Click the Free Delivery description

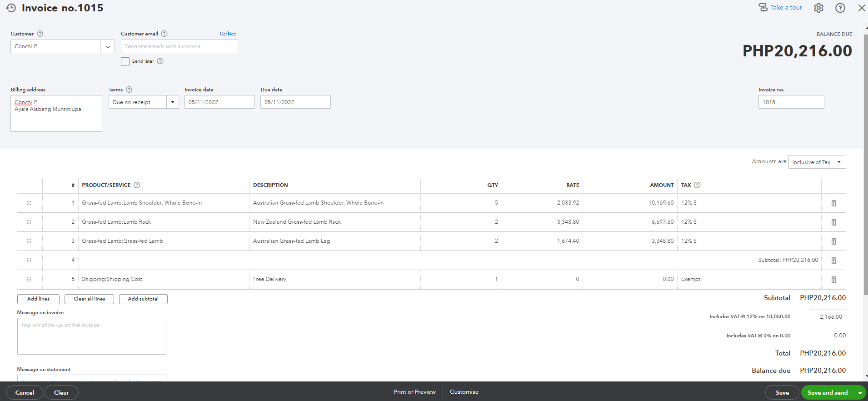pos(269,279)
